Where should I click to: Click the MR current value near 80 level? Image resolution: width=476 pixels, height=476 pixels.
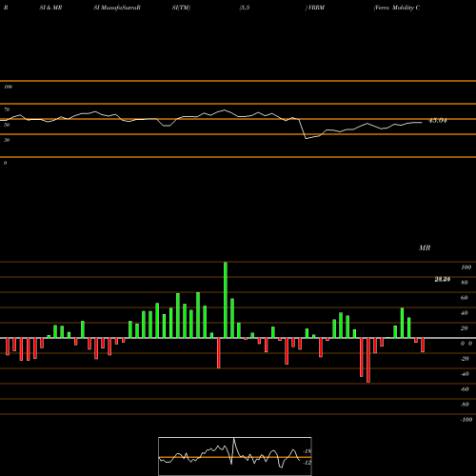click(x=443, y=279)
